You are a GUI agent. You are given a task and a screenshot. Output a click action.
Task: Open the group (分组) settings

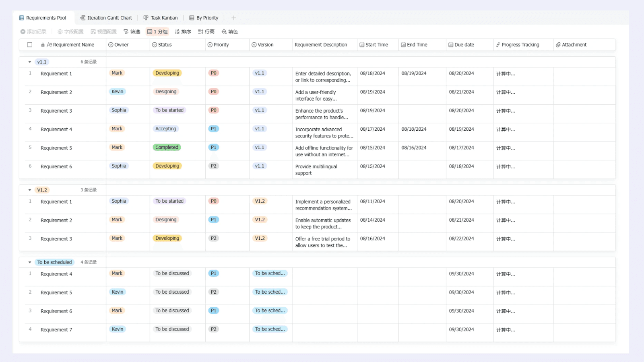pos(157,32)
